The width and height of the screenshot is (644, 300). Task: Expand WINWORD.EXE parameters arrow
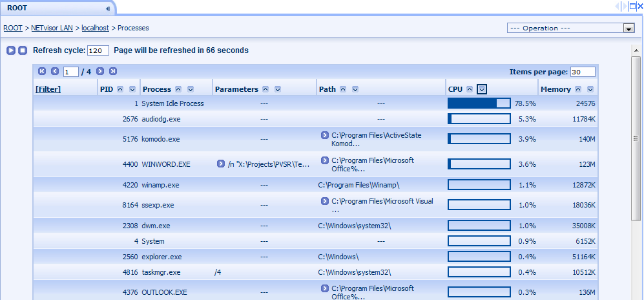tap(220, 164)
